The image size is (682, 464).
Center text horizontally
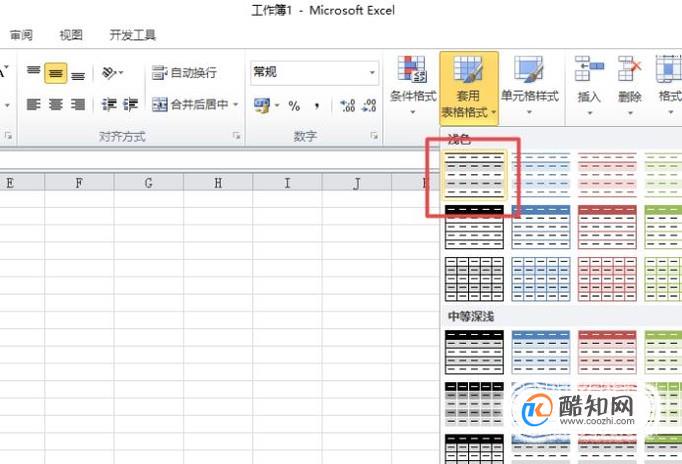point(56,104)
